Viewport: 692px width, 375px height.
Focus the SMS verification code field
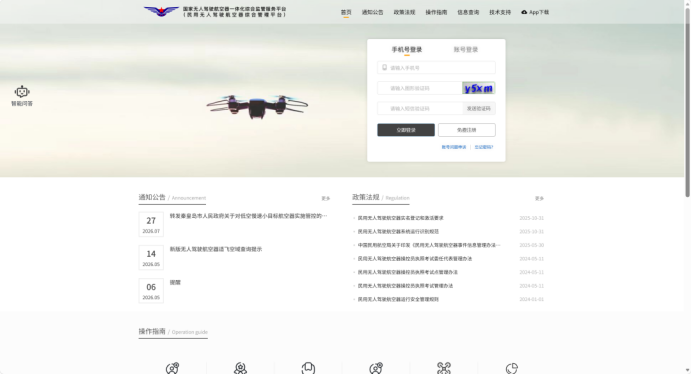419,109
